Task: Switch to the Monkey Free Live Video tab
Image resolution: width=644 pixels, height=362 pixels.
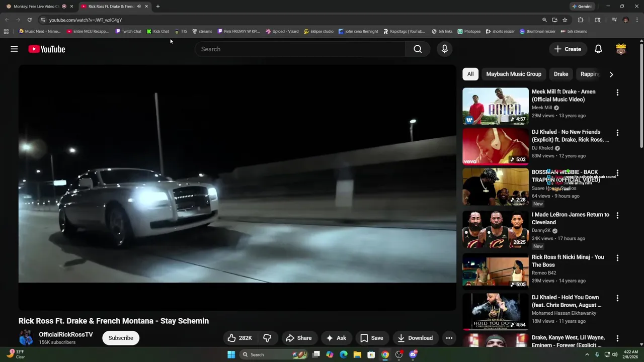Action: tap(36, 7)
